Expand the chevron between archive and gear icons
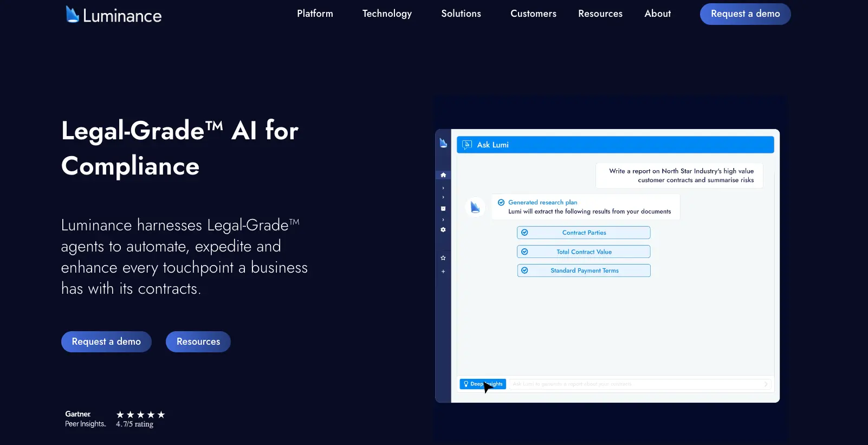This screenshot has width=868, height=445. pyautogui.click(x=443, y=220)
